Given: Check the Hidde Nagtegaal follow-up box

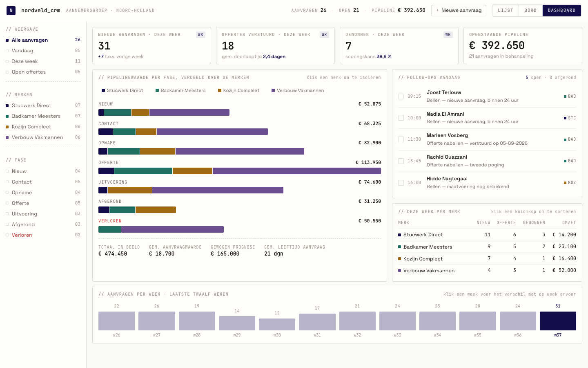Looking at the screenshot, I should 401,183.
